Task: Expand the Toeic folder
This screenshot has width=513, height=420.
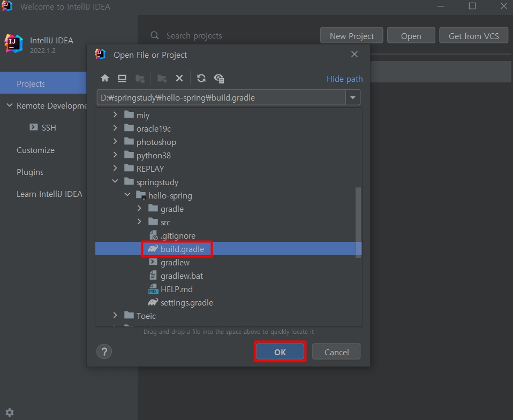Action: click(115, 316)
